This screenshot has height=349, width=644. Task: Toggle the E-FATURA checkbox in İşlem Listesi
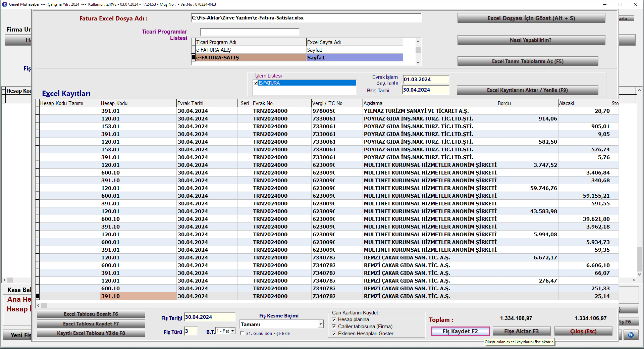coord(256,83)
